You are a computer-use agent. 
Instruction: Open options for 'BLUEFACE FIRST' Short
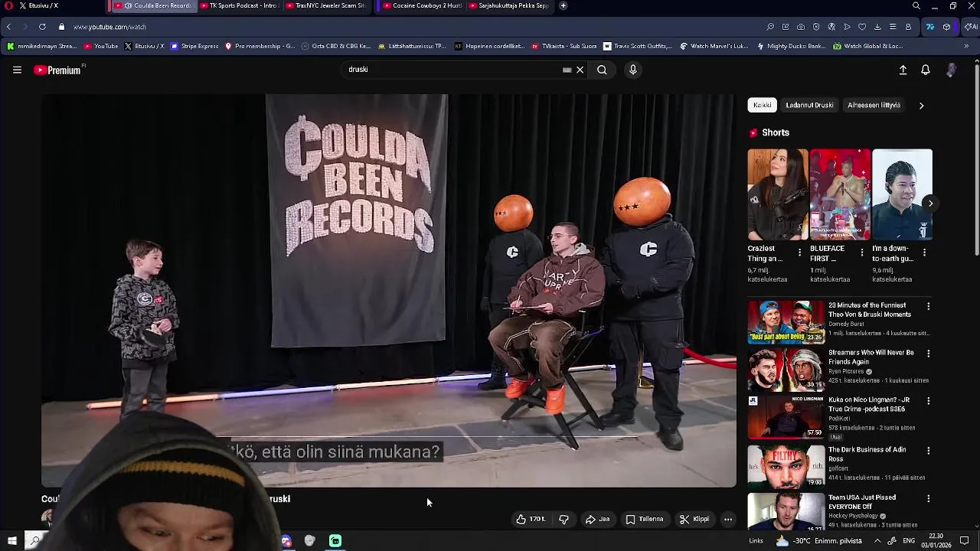(x=862, y=252)
